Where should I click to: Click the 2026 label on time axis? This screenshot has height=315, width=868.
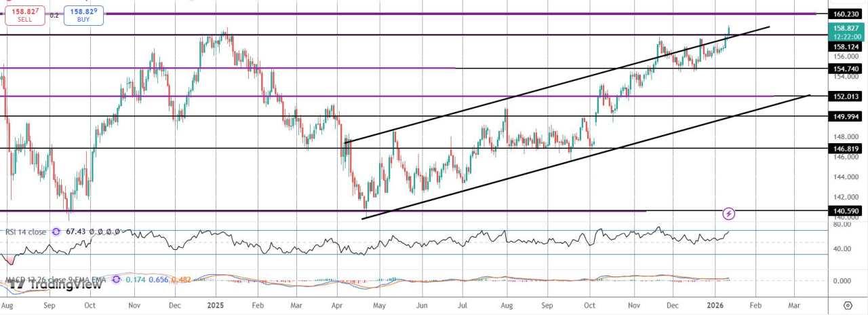[x=716, y=305]
